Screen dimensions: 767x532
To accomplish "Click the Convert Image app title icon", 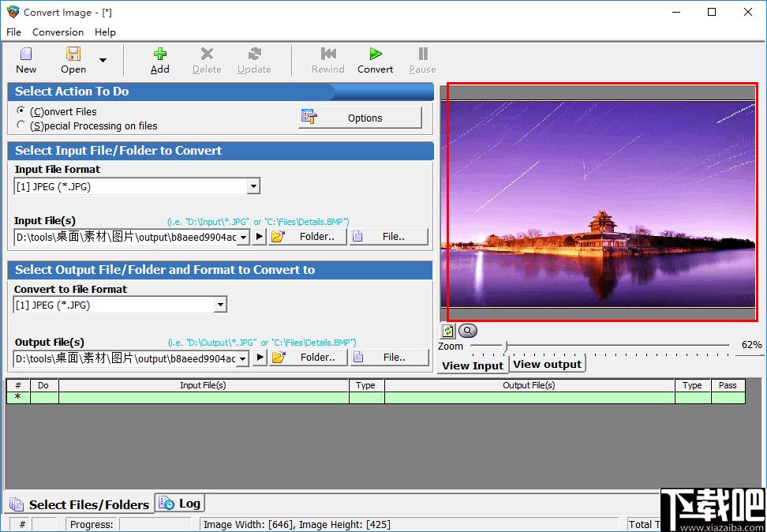I will [x=13, y=12].
